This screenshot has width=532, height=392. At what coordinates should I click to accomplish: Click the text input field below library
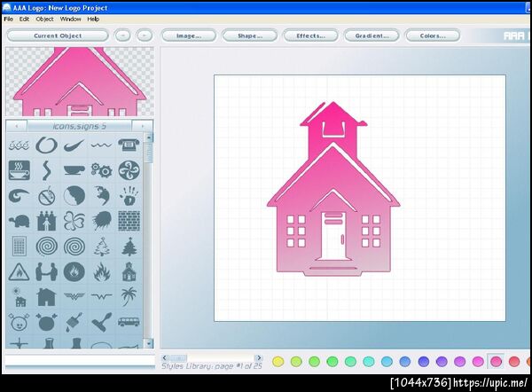point(80,360)
